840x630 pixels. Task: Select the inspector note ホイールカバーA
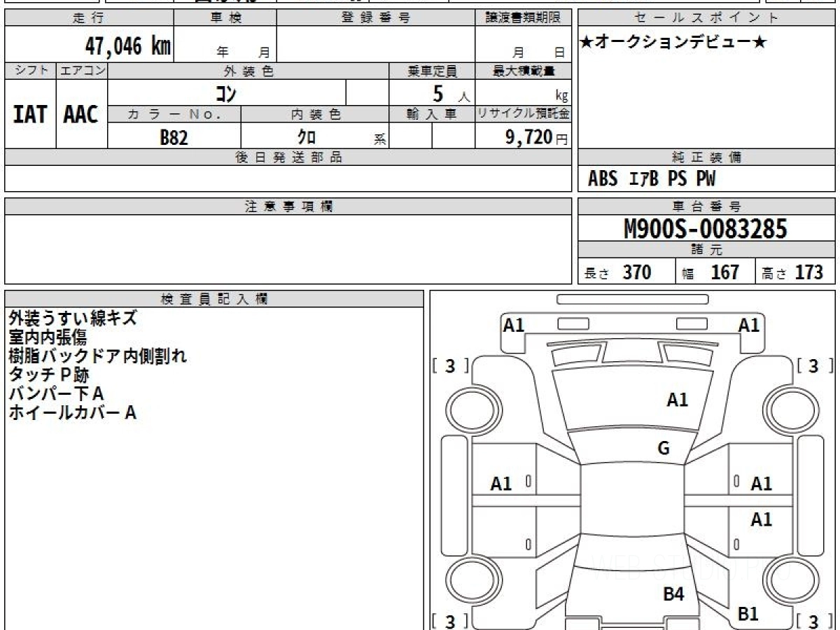(x=72, y=413)
